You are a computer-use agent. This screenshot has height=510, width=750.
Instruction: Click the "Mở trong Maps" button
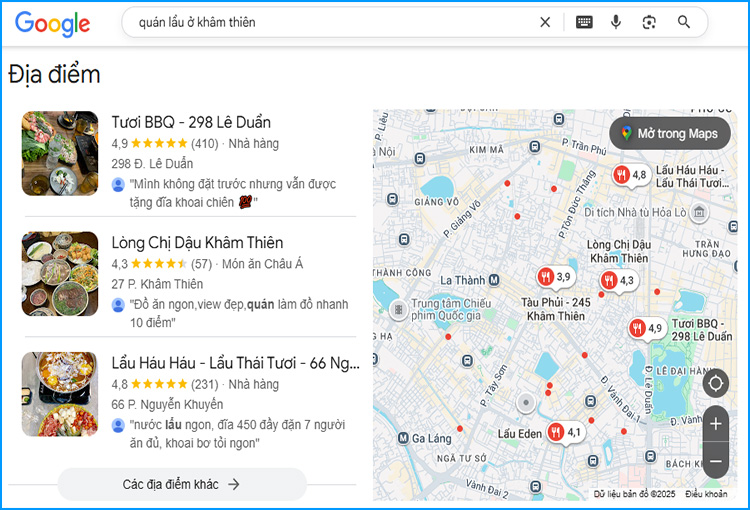click(x=670, y=133)
